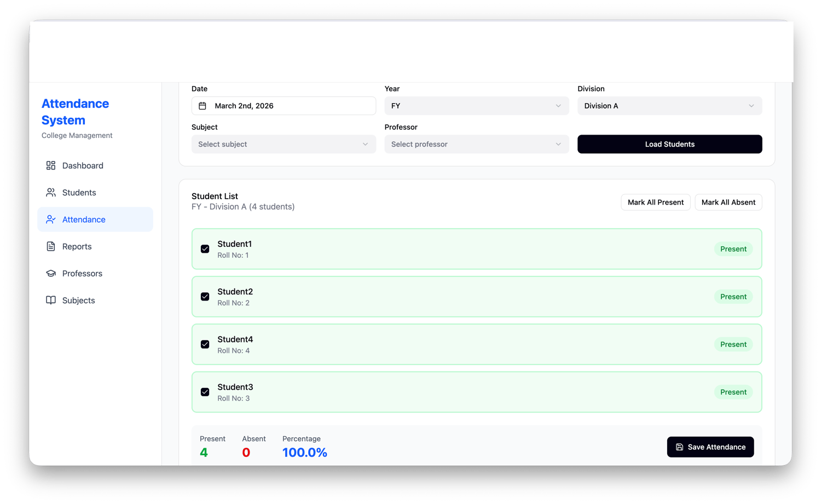
Task: Open the Select subject dropdown
Action: (x=284, y=144)
